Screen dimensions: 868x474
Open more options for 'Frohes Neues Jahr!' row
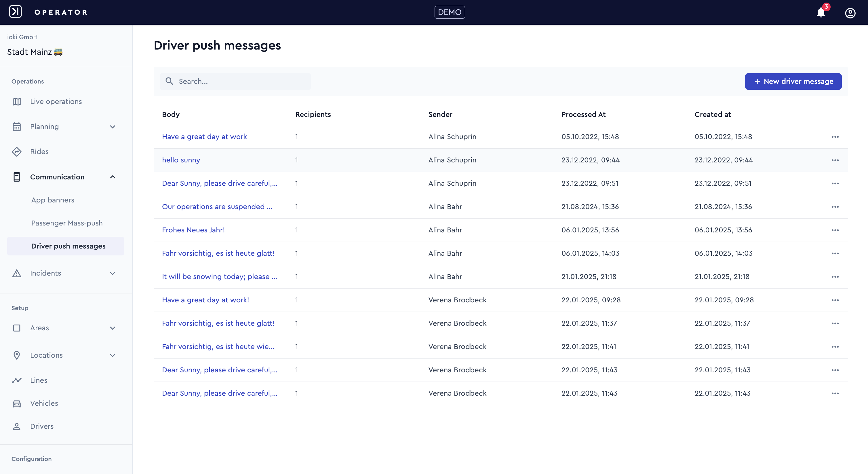pyautogui.click(x=835, y=230)
